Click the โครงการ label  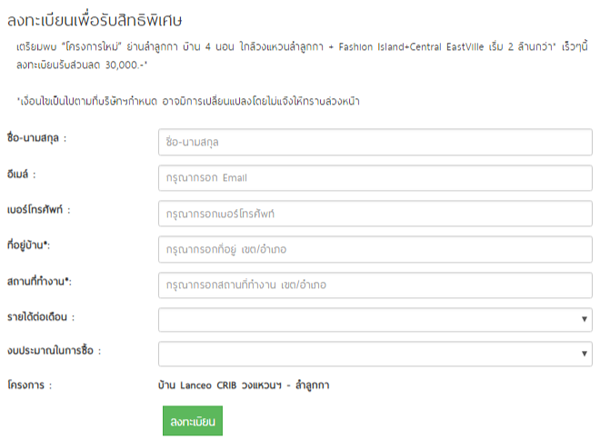click(28, 384)
